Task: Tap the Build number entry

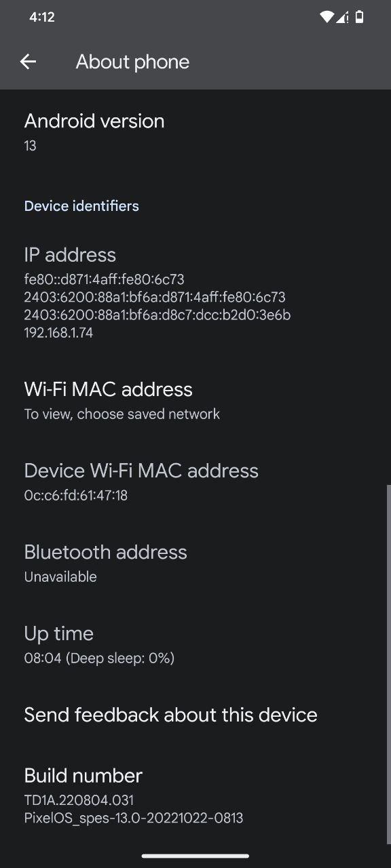Action: (195, 795)
